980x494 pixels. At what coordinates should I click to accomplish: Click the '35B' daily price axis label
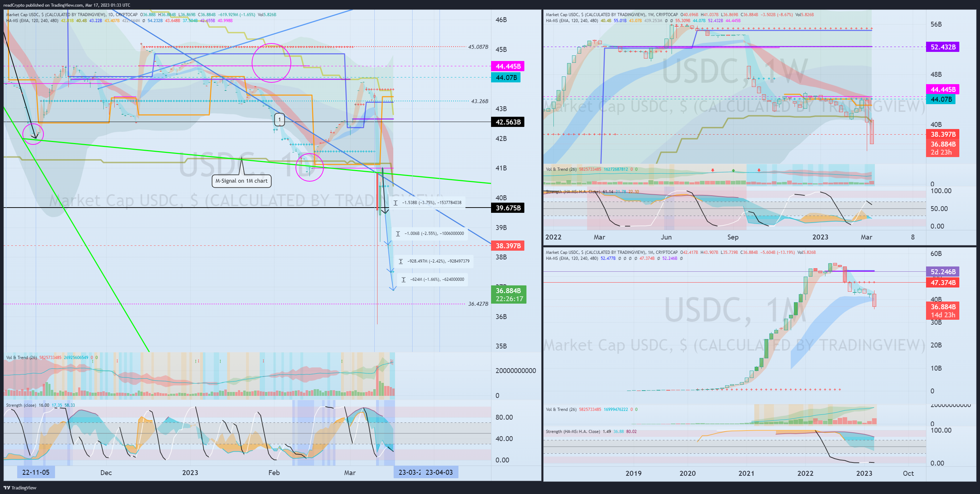501,346
